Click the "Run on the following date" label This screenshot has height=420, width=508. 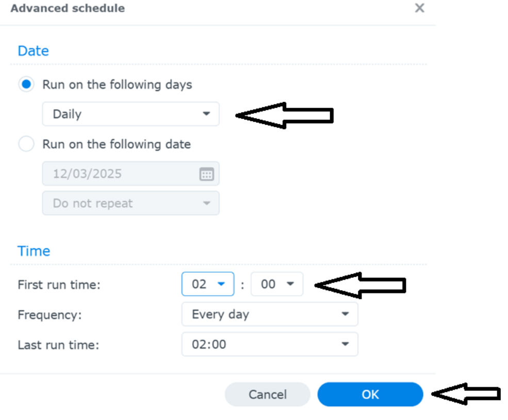click(117, 144)
